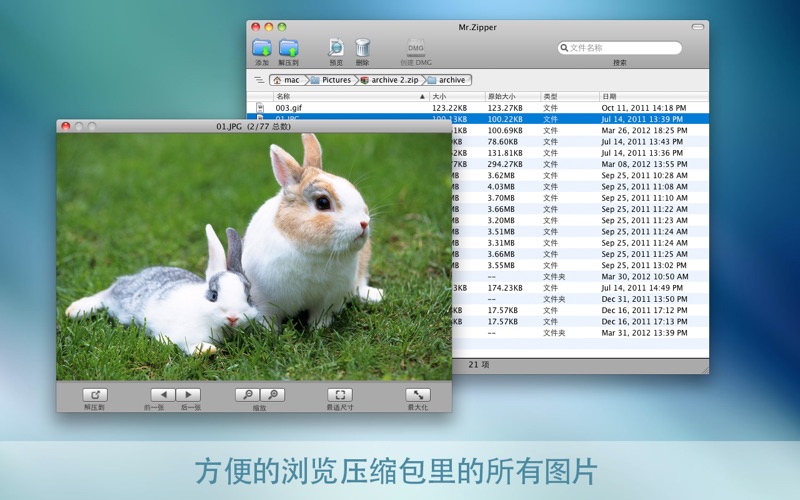This screenshot has width=800, height=500.
Task: Click the 添加 (Add) toolbar icon
Action: [x=262, y=48]
